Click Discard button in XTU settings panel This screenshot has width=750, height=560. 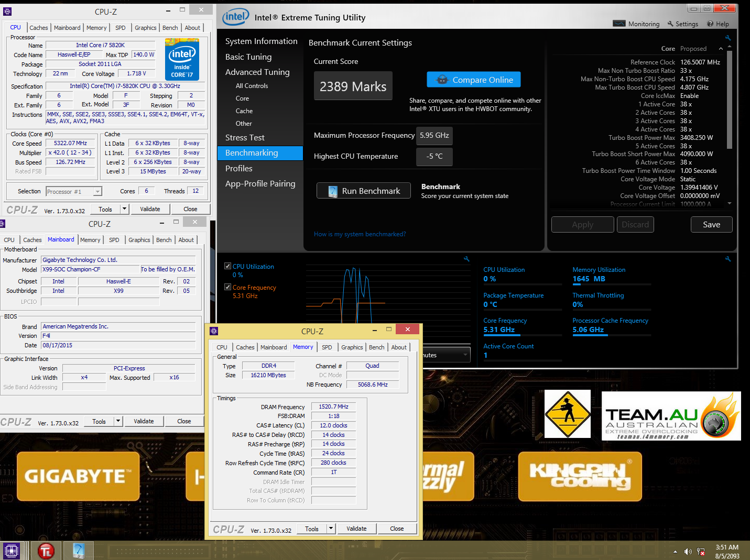(x=635, y=225)
